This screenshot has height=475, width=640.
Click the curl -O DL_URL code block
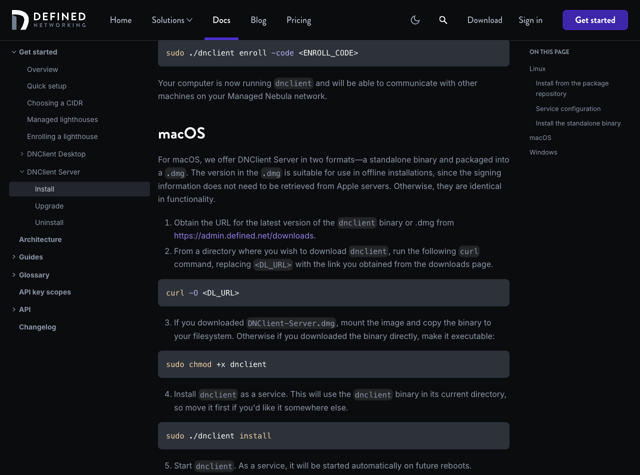pyautogui.click(x=333, y=293)
